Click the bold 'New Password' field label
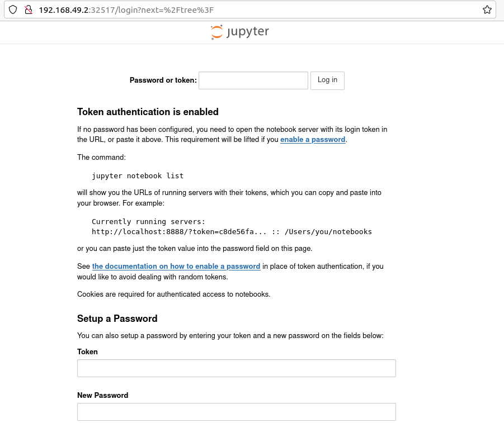Image resolution: width=504 pixels, height=423 pixels. click(x=102, y=395)
